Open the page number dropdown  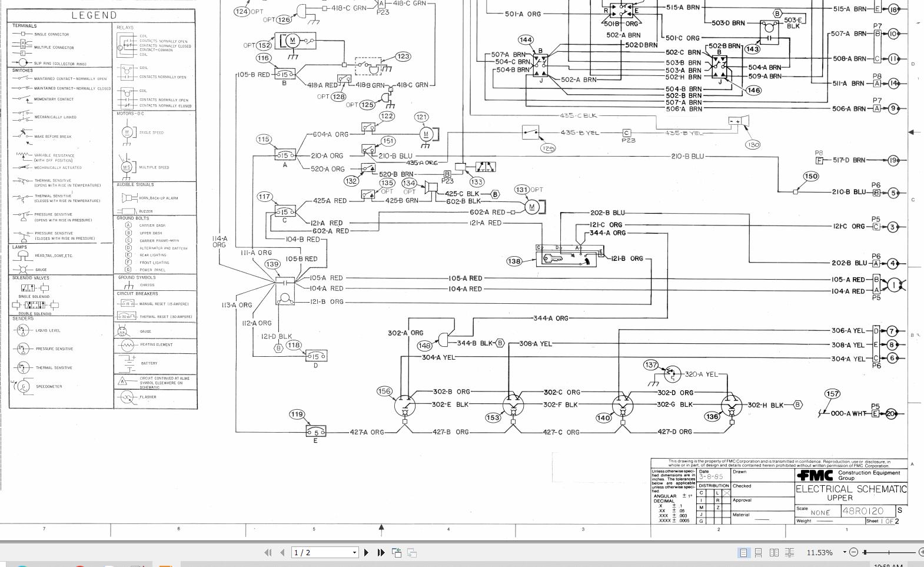click(354, 552)
